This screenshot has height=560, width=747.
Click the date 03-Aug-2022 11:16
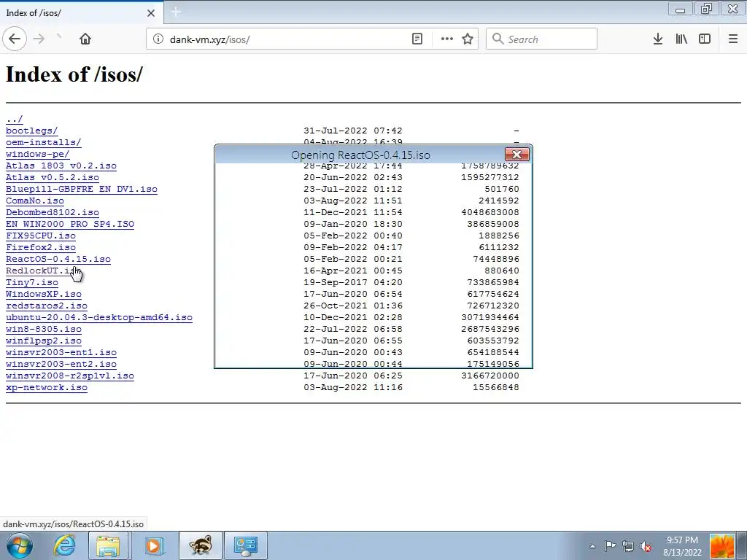tap(353, 387)
